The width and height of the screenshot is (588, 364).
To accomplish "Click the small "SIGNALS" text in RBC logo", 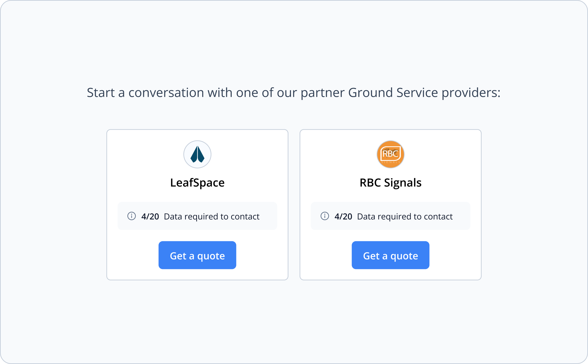I will (x=390, y=162).
